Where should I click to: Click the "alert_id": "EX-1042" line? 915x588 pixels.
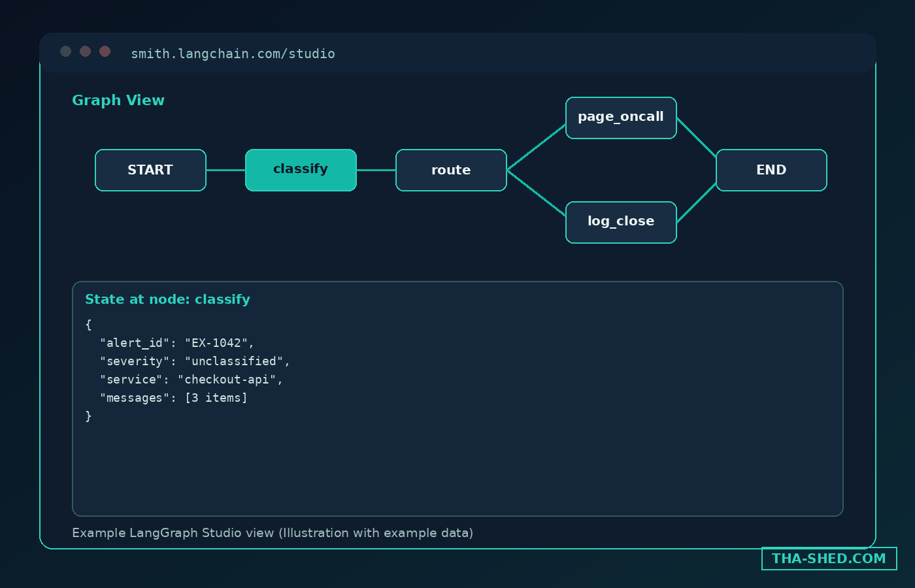(176, 343)
